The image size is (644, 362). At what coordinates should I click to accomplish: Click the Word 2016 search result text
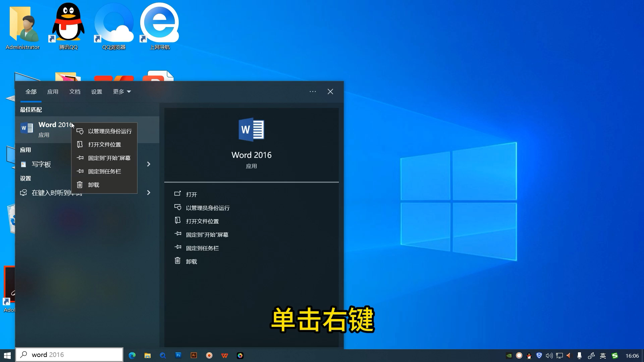(x=56, y=124)
